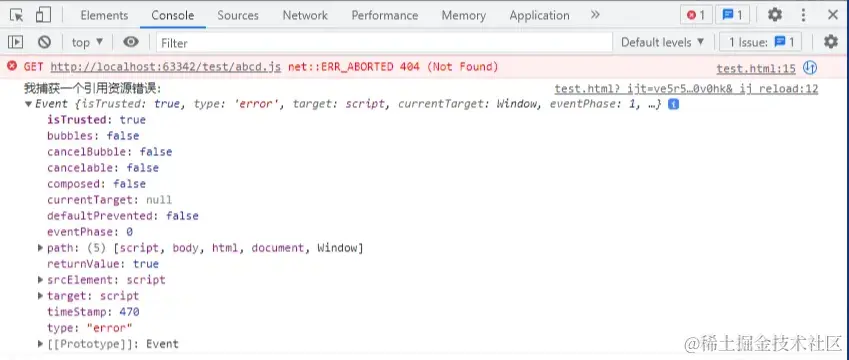The image size is (849, 360).
Task: Click the reload icon after test.html:15
Action: click(x=810, y=68)
